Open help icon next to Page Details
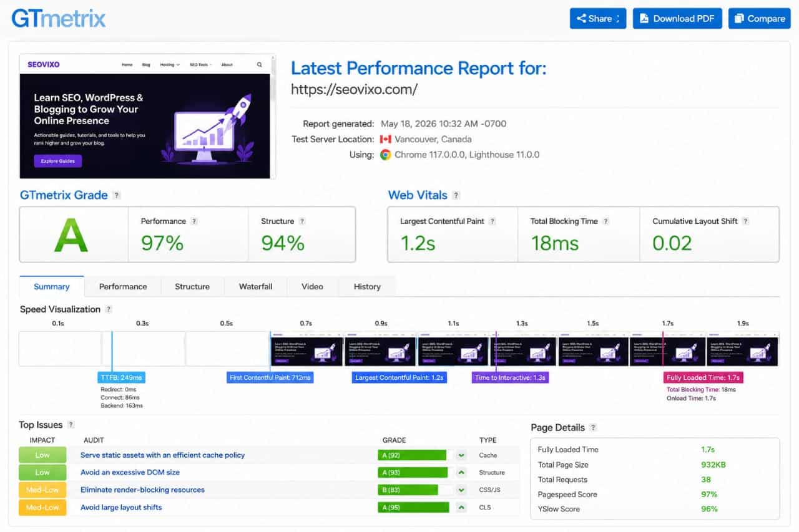The height and width of the screenshot is (532, 799). click(593, 428)
